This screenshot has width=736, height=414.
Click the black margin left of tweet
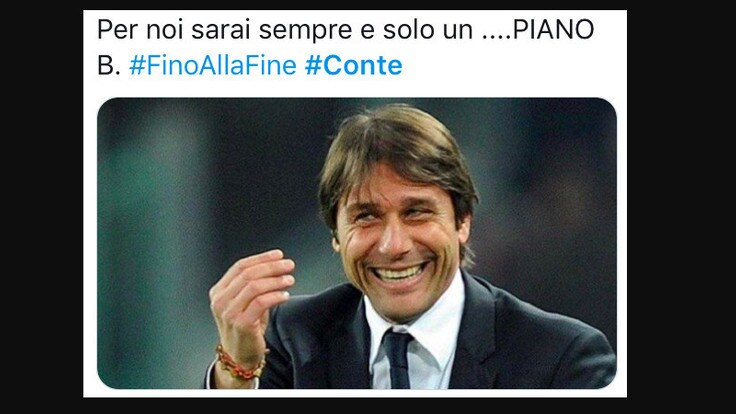(x=41, y=207)
